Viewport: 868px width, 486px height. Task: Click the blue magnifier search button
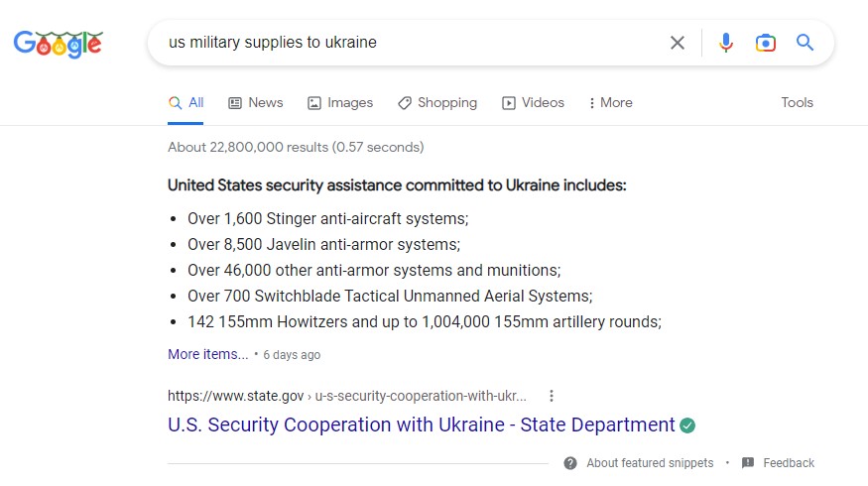(x=805, y=43)
